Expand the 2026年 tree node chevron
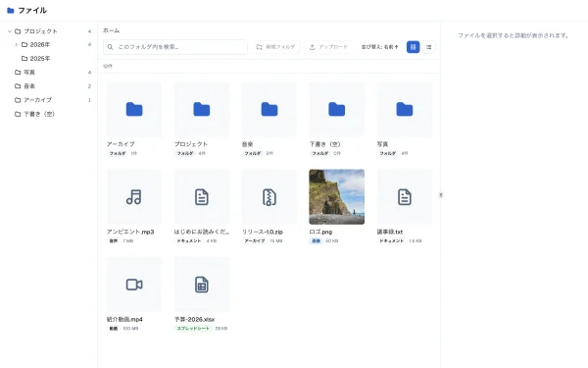 click(x=16, y=45)
